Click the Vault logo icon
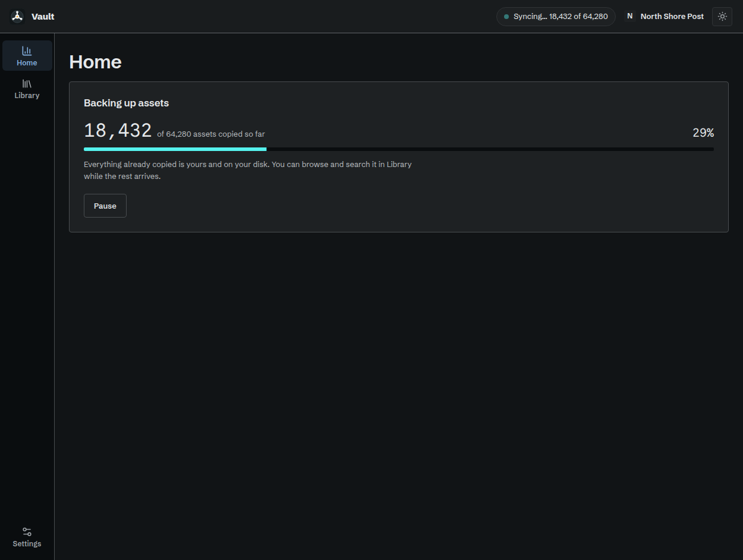 17,16
